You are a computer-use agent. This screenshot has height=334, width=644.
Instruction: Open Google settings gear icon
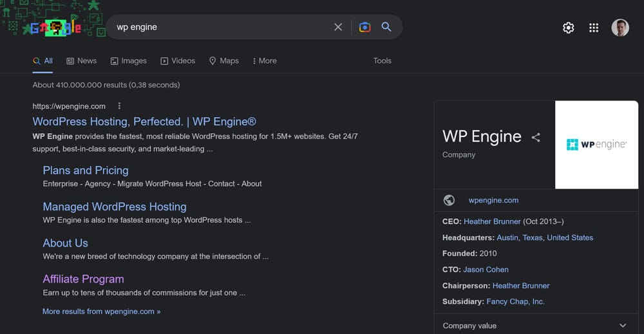click(569, 28)
